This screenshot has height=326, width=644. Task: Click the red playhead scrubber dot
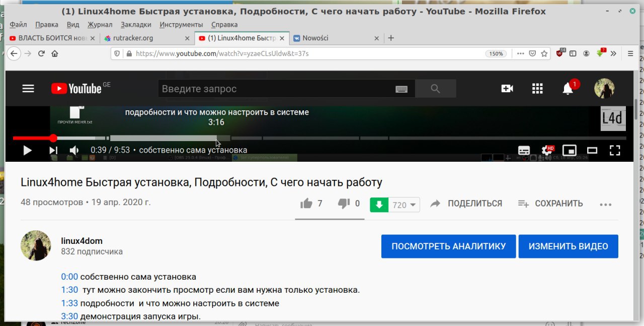(x=53, y=138)
